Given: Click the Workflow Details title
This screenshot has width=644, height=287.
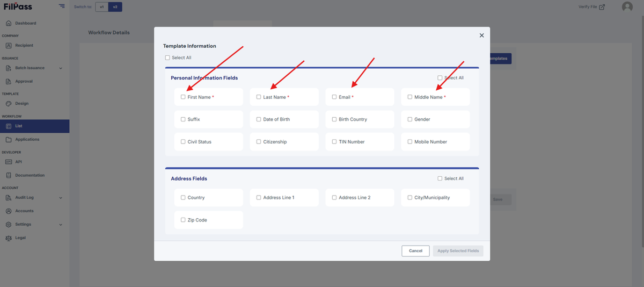Looking at the screenshot, I should coord(109,32).
